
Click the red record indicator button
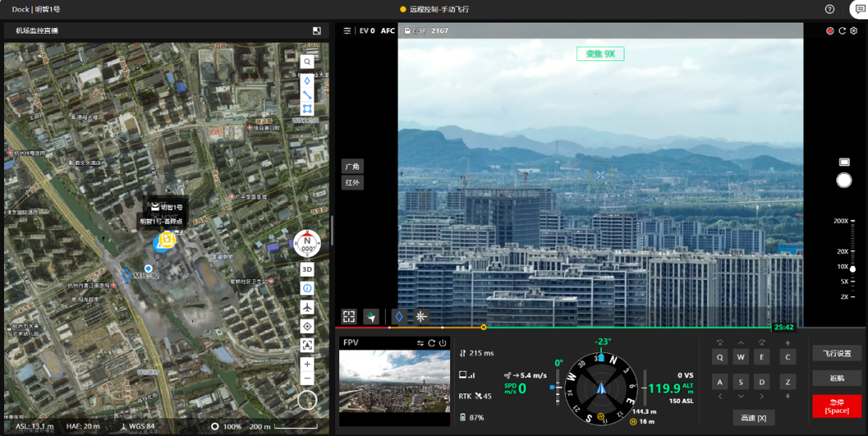(829, 31)
